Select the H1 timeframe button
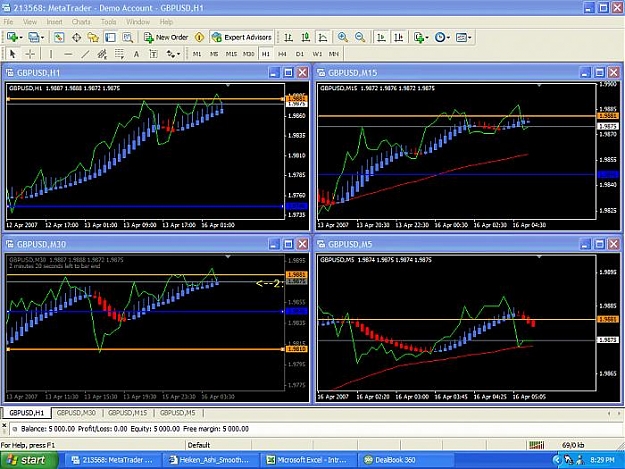Image resolution: width=625 pixels, height=469 pixels. click(x=266, y=54)
